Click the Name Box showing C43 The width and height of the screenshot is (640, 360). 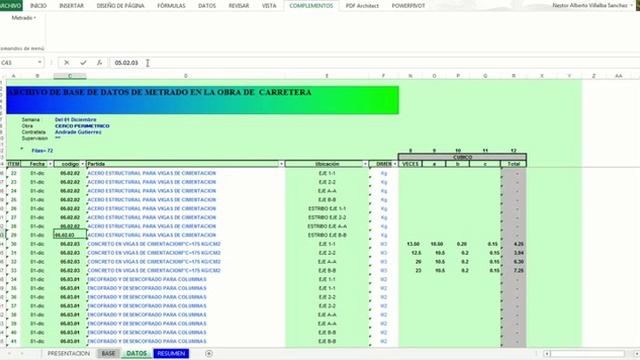pyautogui.click(x=18, y=62)
